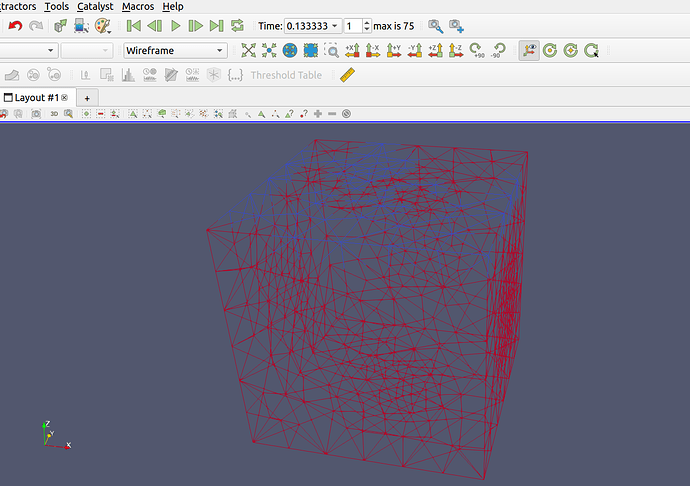The width and height of the screenshot is (690, 486).
Task: Set view direction to +X
Action: pyautogui.click(x=352, y=50)
